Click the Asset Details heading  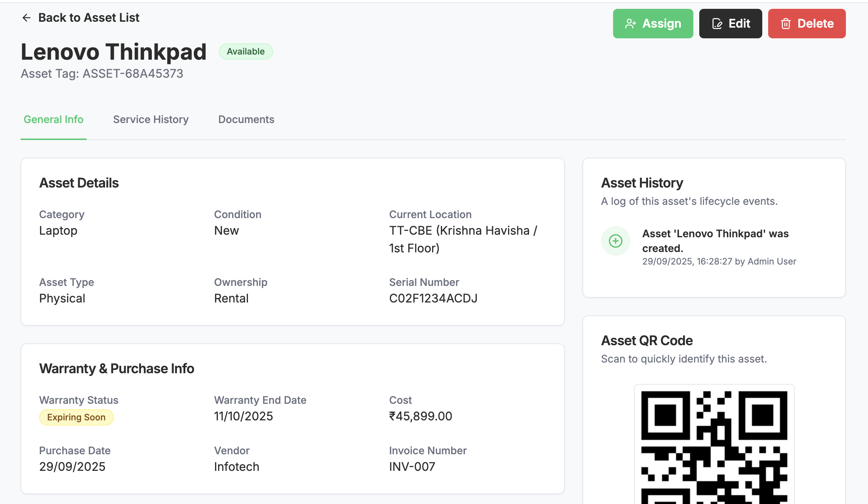(79, 183)
